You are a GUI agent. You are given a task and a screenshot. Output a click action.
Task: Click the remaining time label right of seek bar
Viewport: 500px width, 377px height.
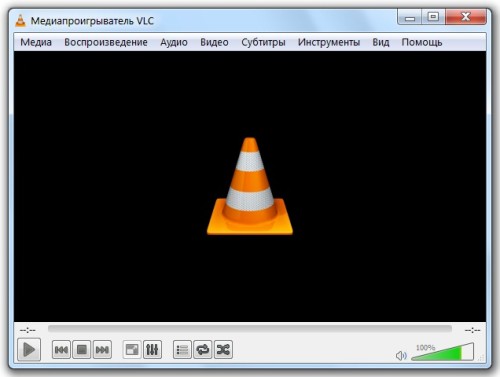point(473,330)
